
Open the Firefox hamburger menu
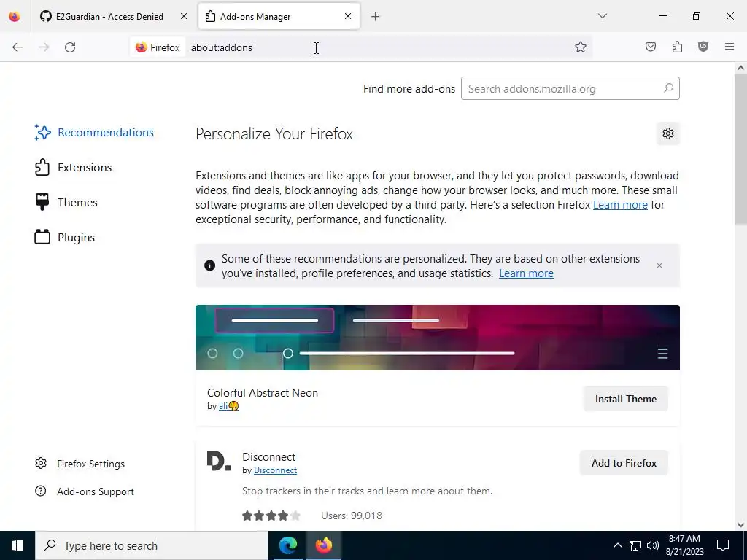(x=729, y=47)
